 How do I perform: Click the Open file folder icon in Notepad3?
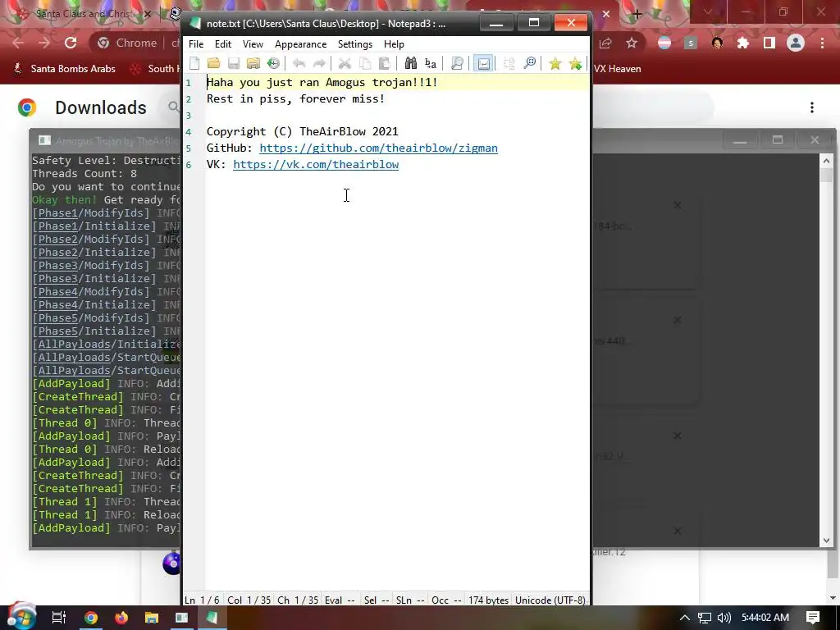[214, 63]
